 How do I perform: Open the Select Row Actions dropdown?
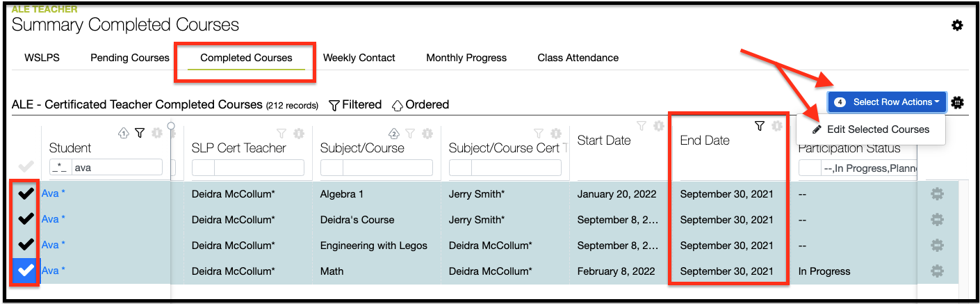pos(888,102)
